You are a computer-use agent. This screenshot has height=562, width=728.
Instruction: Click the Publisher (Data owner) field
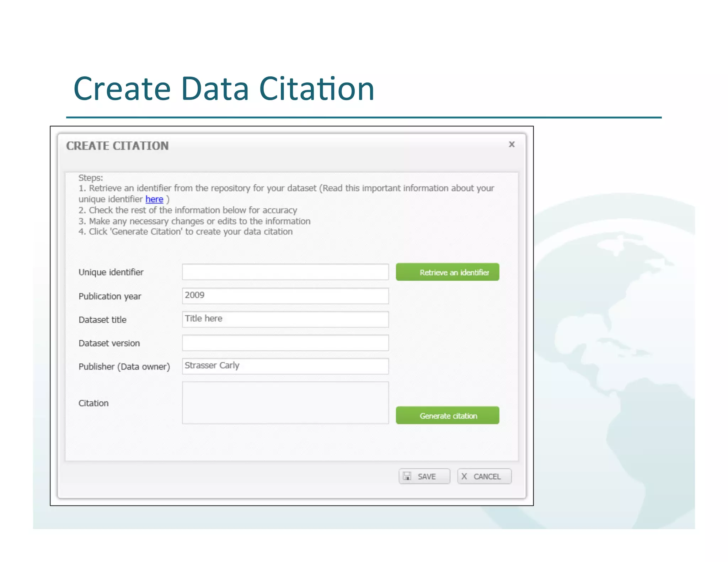[x=285, y=366]
